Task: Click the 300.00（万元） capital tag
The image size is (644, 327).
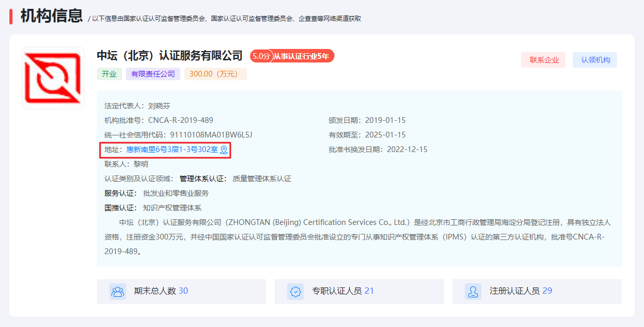Action: point(216,74)
